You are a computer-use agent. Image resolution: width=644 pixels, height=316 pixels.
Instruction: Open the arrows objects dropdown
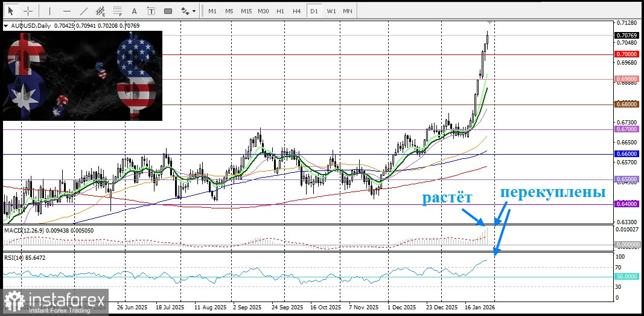188,11
